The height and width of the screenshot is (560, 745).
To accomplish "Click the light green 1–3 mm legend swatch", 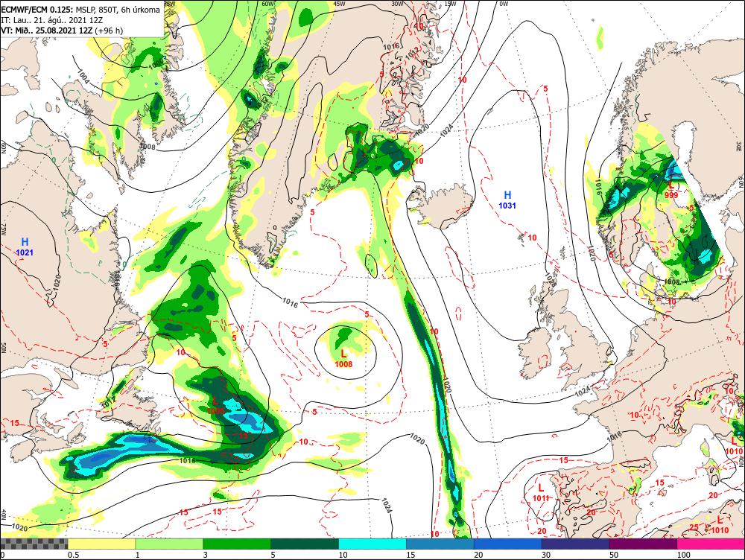I will coord(169,544).
